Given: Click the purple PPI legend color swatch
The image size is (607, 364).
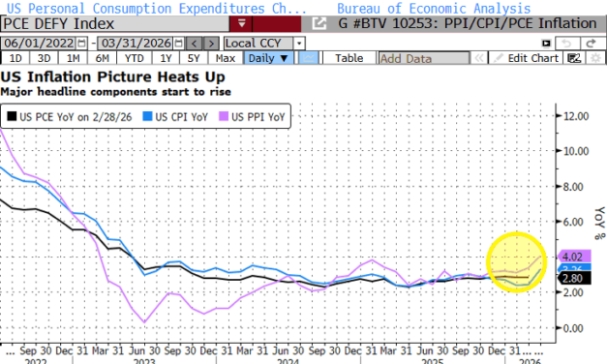Looking at the screenshot, I should (x=224, y=116).
